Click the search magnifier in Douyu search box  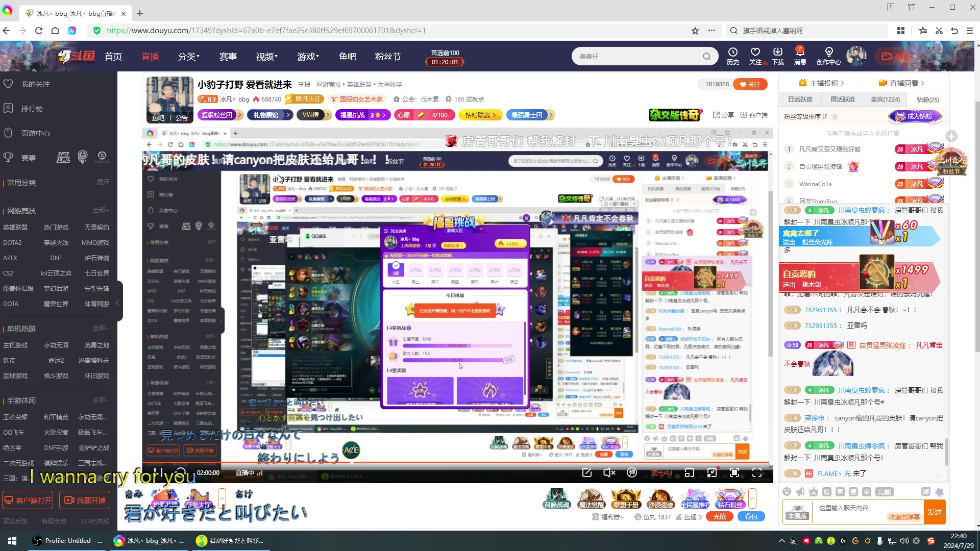point(706,56)
